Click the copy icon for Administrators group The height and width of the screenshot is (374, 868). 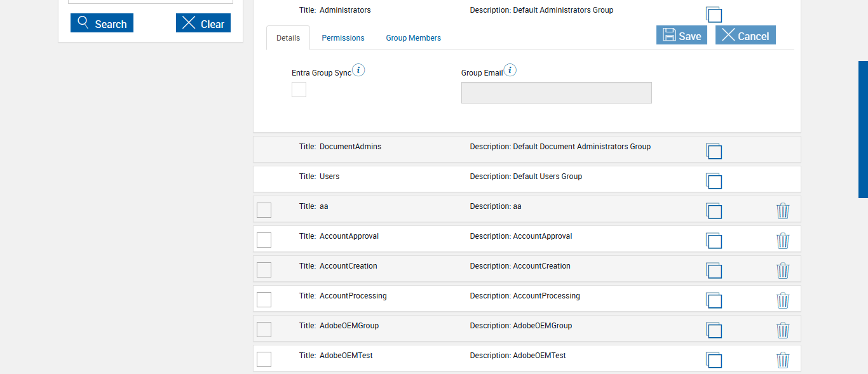[x=714, y=14]
